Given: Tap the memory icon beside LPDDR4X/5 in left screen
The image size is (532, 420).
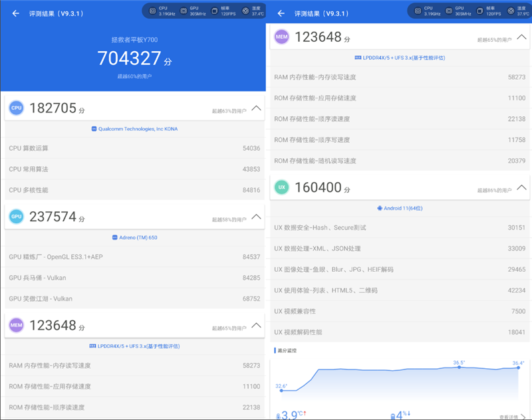Looking at the screenshot, I should pyautogui.click(x=92, y=346).
